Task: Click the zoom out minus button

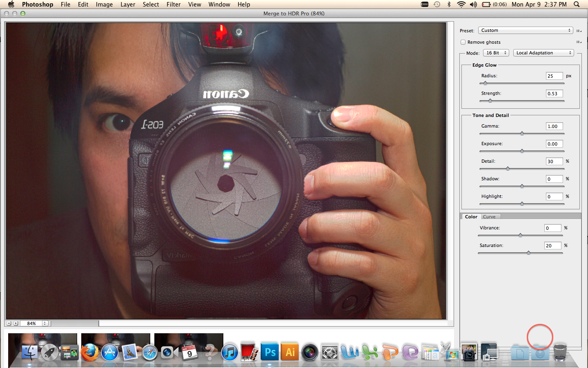Action: point(9,323)
